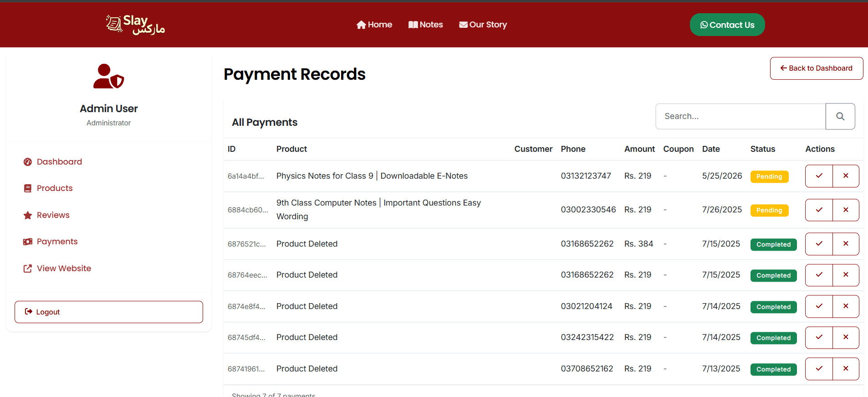Click the magnifier search icon button
868x397 pixels.
coord(840,116)
